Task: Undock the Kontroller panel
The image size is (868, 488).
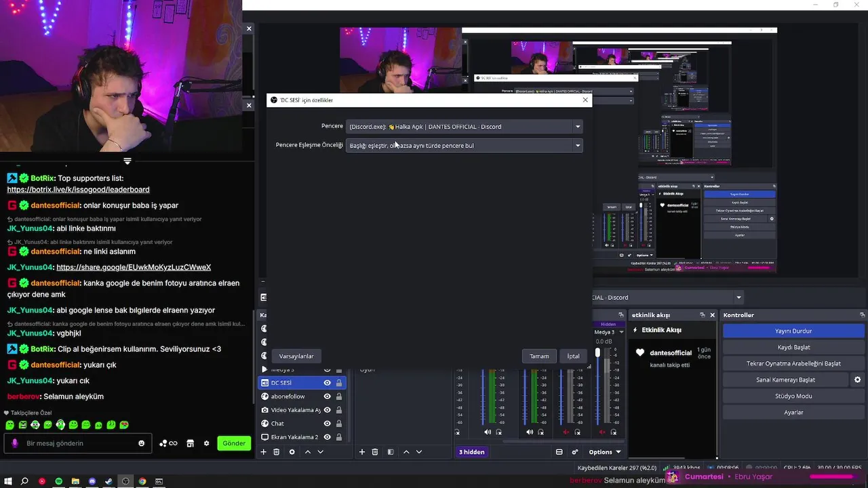Action: tap(862, 315)
